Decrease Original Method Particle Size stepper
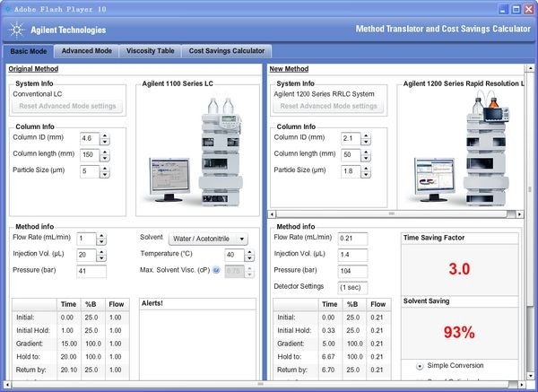Screen dimensions: 538x392 tap(105, 175)
